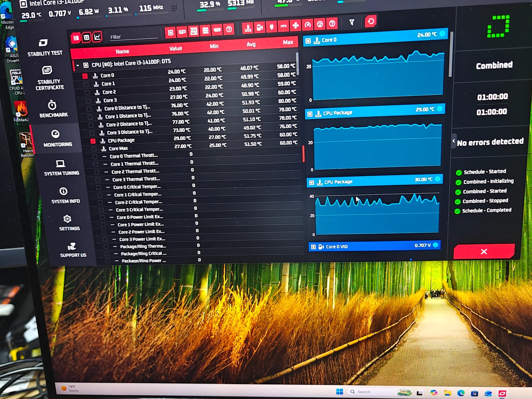The image size is (532, 399).
Task: Open Microsoft Edge from the taskbar
Action: [x=461, y=393]
